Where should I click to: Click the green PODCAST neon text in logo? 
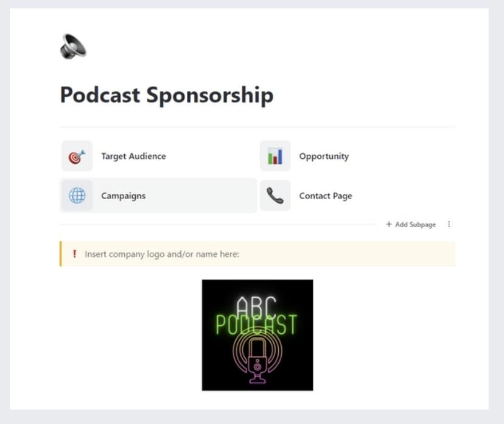[256, 325]
